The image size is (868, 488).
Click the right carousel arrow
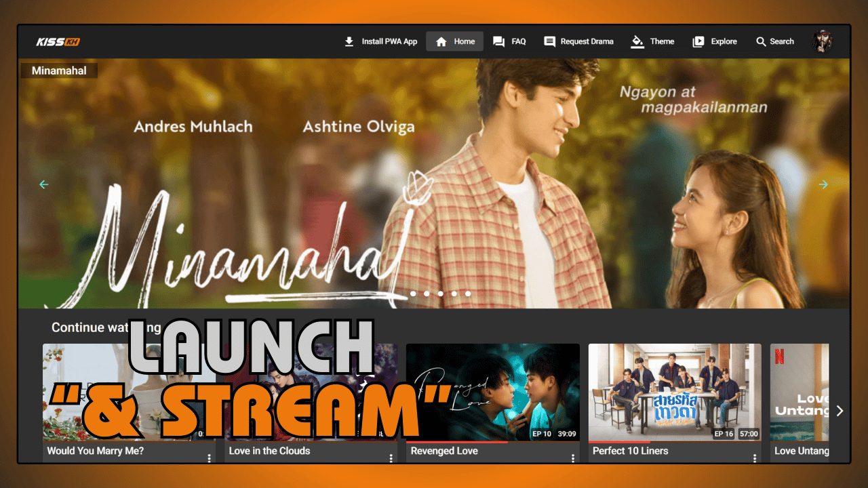click(x=823, y=184)
